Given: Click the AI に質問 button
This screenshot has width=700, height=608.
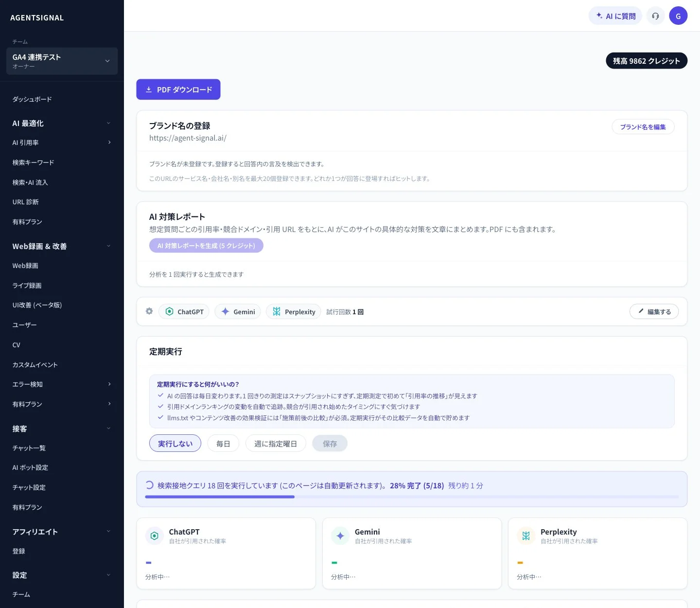Looking at the screenshot, I should [x=615, y=16].
